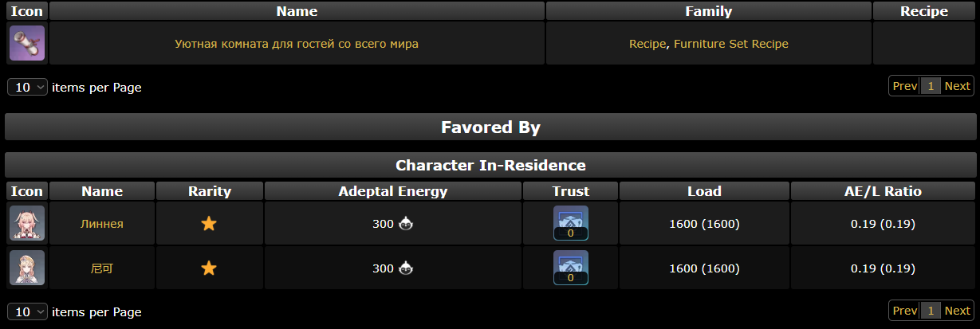Click the rarity star in Линнея's row

click(x=209, y=224)
